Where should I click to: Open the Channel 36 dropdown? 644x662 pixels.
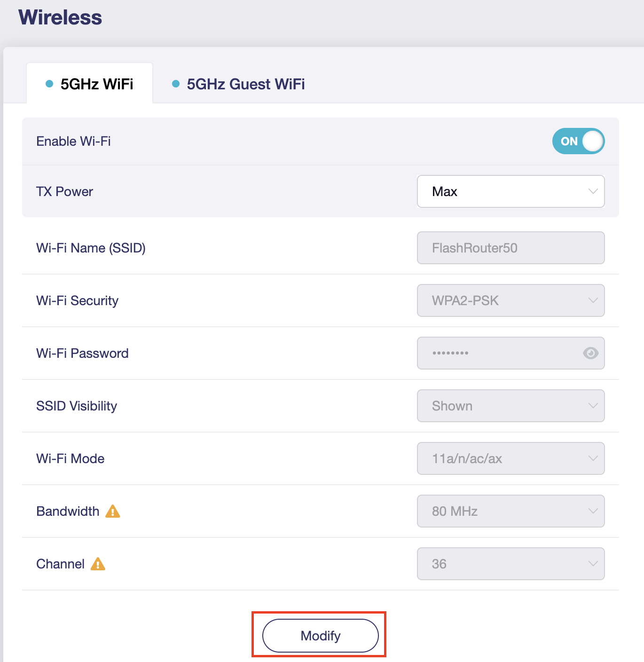pyautogui.click(x=510, y=564)
